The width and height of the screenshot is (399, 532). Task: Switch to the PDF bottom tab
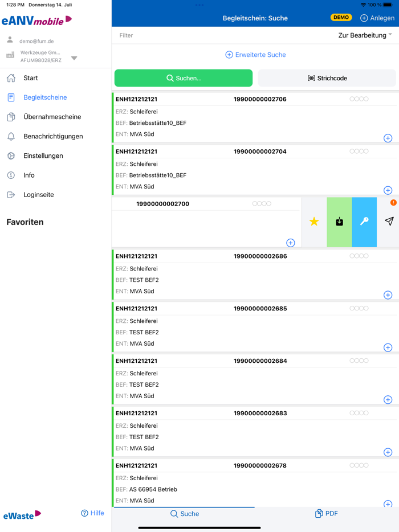click(x=327, y=514)
